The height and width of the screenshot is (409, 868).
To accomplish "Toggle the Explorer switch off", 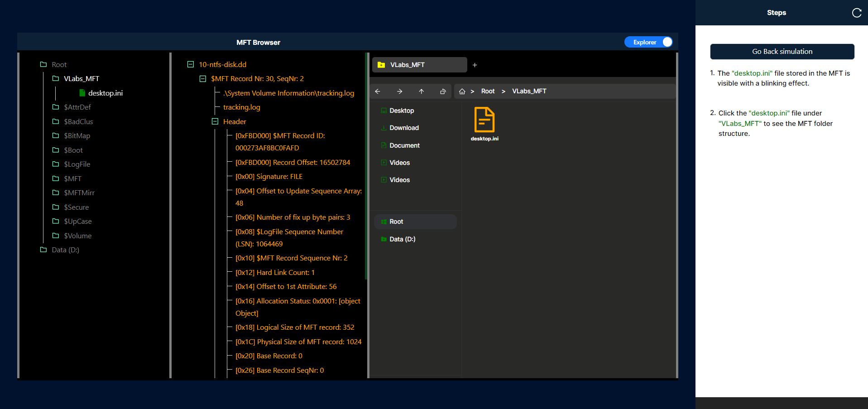I will [648, 42].
